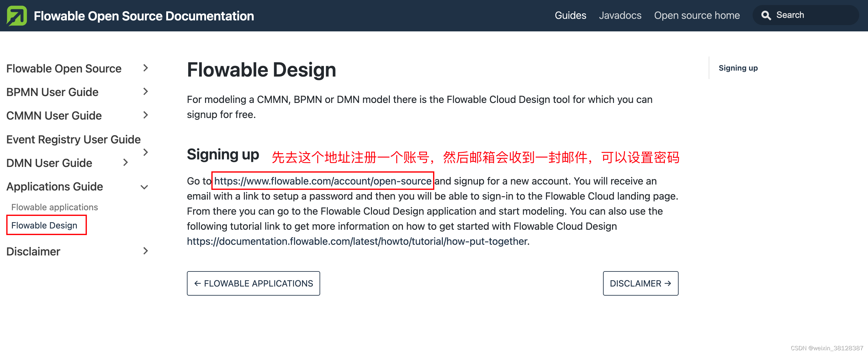Screen dimensions: 868x354
Task: Click the DISCLAIMER next button
Action: pyautogui.click(x=640, y=283)
